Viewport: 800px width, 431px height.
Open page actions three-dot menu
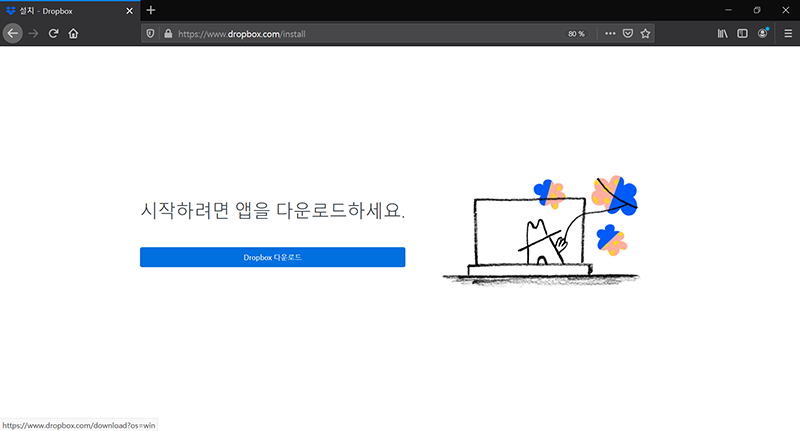610,34
